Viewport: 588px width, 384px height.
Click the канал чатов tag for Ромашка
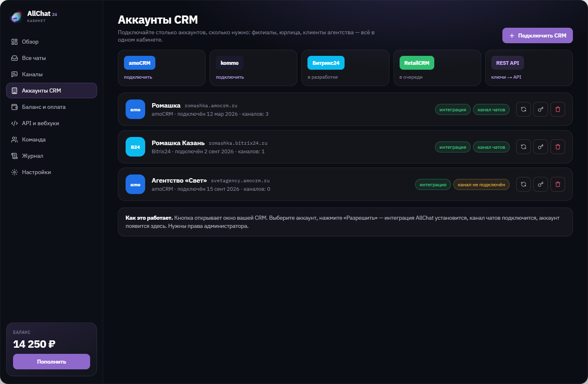[x=491, y=110]
